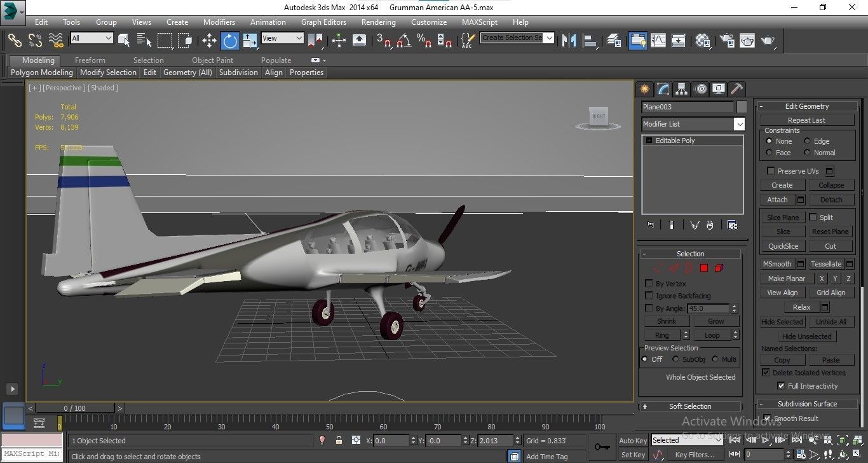The height and width of the screenshot is (463, 868).
Task: Open the Motion command panel tab
Action: tap(700, 89)
